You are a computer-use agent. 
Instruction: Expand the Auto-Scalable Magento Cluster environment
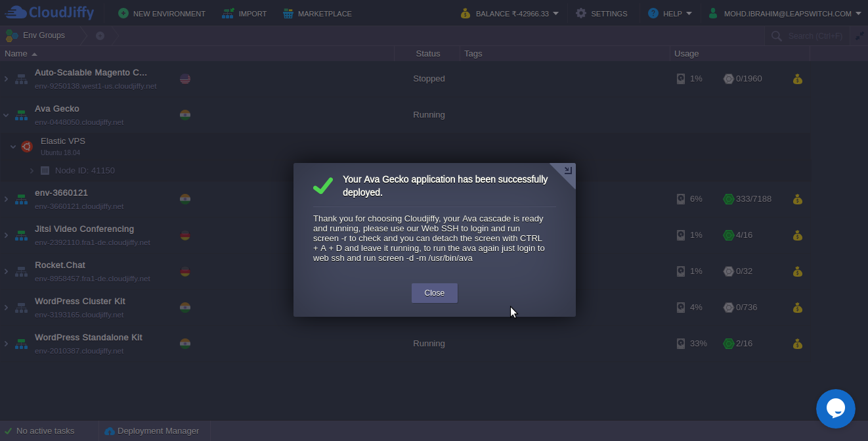[6, 79]
